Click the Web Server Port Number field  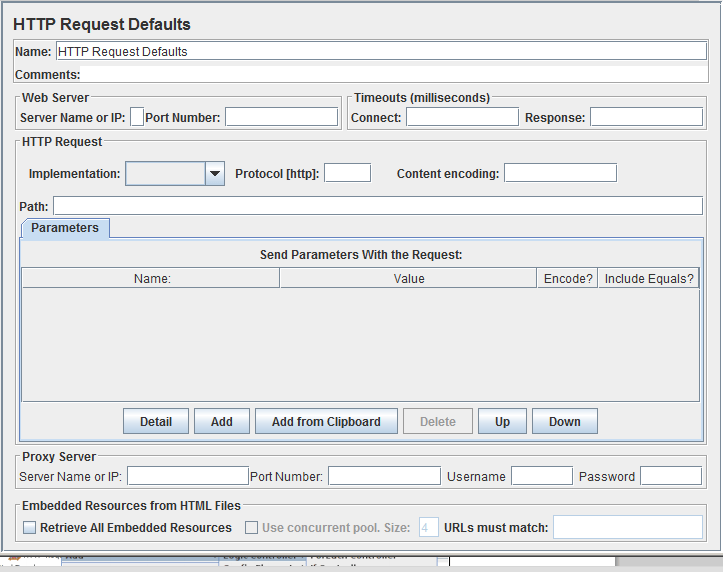pos(281,117)
